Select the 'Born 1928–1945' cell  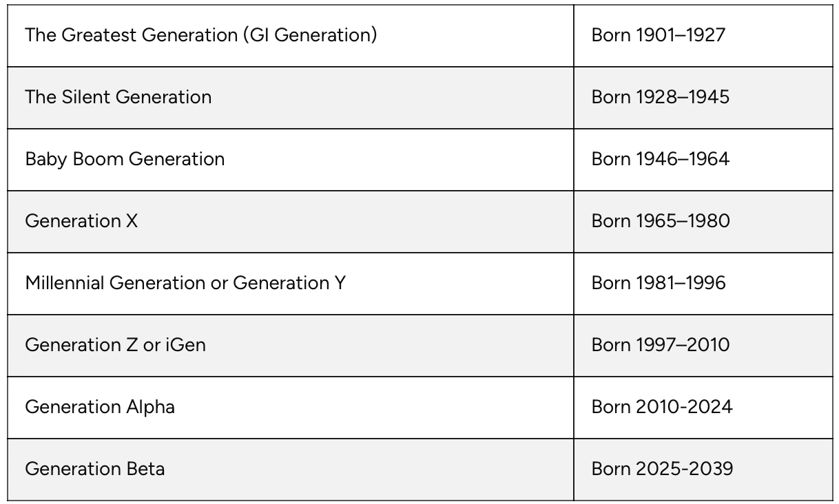tap(660, 97)
